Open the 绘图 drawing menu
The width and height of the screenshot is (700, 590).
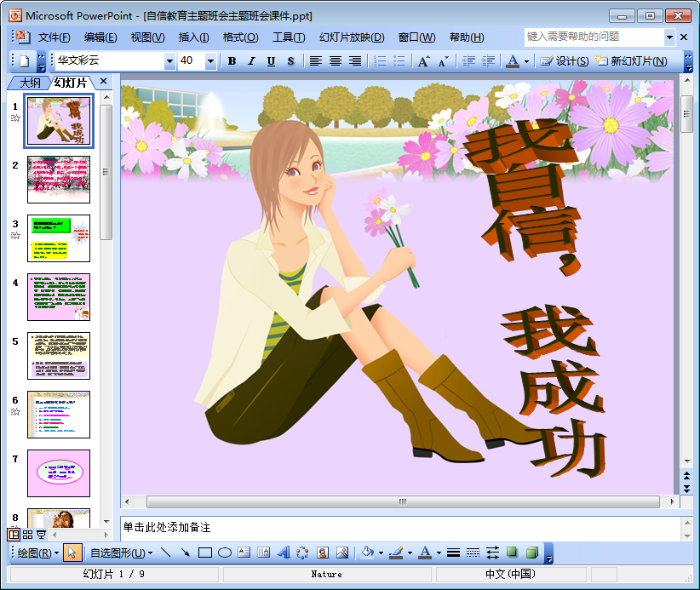pyautogui.click(x=38, y=553)
